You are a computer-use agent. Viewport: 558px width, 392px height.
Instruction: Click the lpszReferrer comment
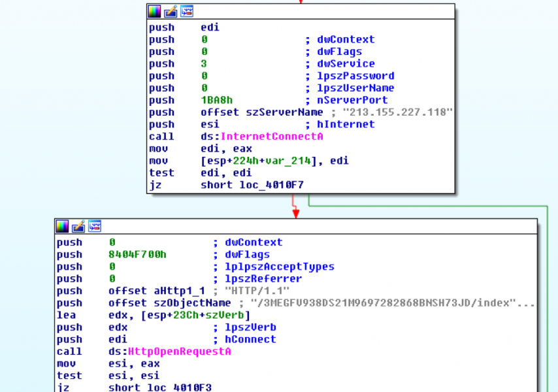(x=263, y=279)
